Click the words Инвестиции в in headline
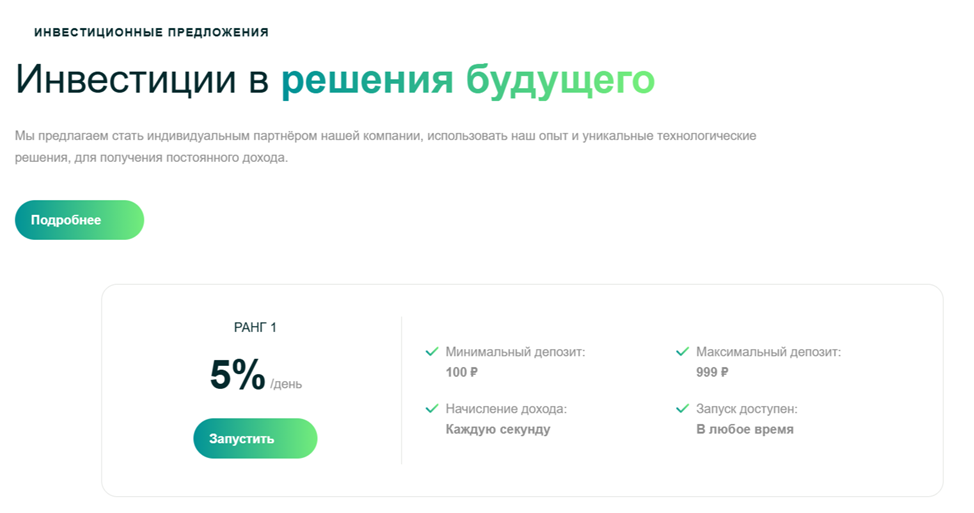Image resolution: width=974 pixels, height=513 pixels. [142, 80]
